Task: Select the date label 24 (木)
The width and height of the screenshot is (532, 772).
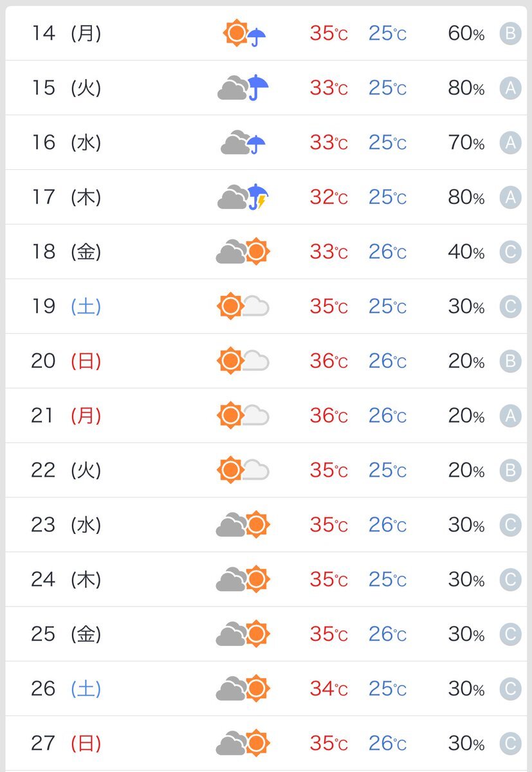Action: coord(66,580)
